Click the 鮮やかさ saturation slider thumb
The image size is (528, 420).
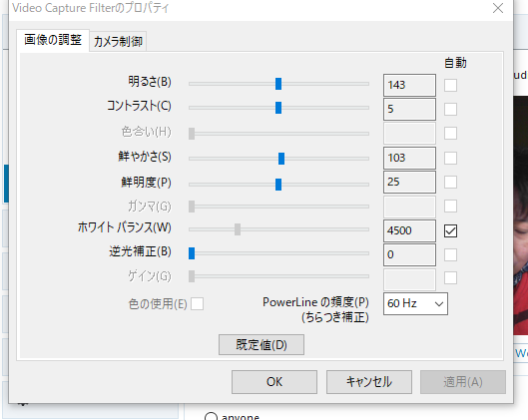[x=281, y=159]
